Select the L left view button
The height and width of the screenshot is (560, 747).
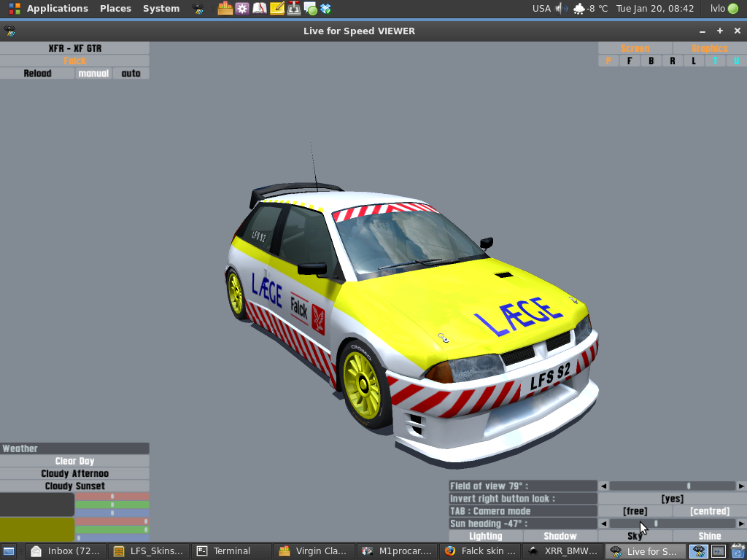(694, 61)
